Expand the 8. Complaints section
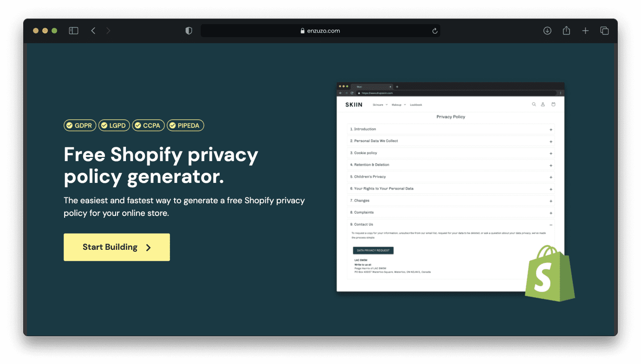641x364 pixels. point(451,213)
